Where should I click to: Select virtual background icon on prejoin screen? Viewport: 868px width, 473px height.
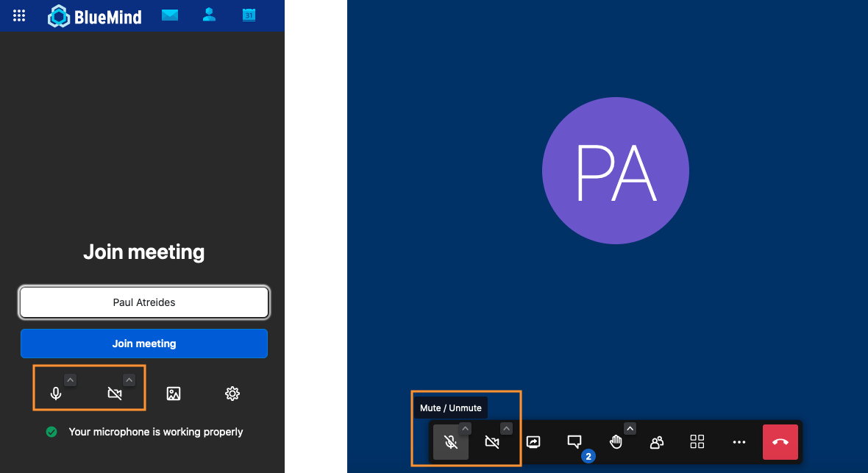[174, 394]
